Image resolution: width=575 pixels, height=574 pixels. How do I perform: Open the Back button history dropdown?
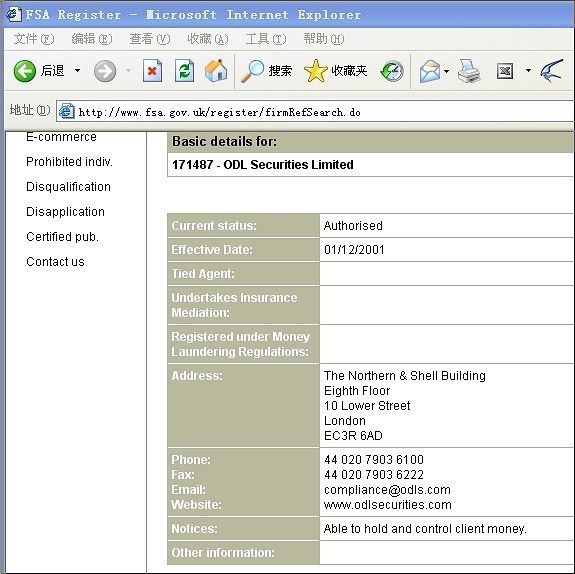(77, 70)
